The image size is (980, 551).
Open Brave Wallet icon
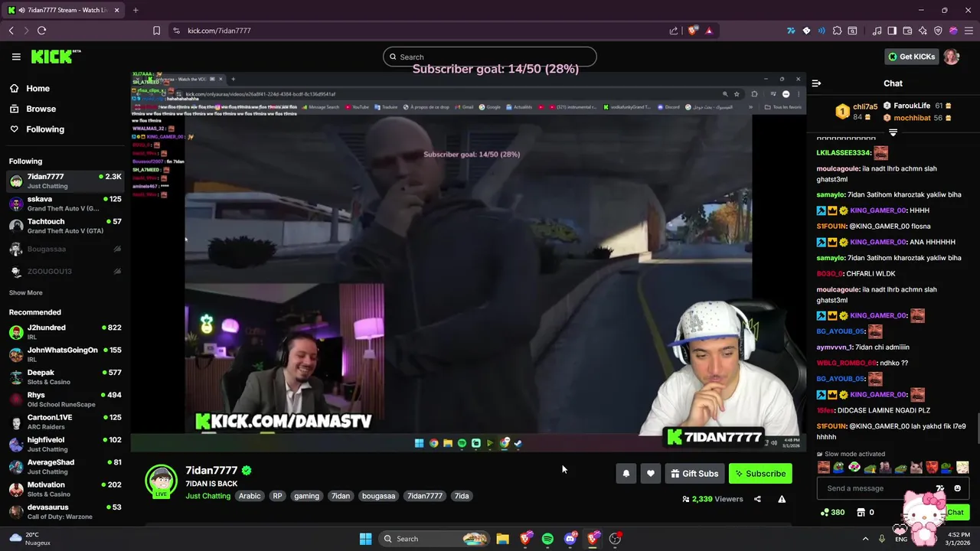click(907, 31)
